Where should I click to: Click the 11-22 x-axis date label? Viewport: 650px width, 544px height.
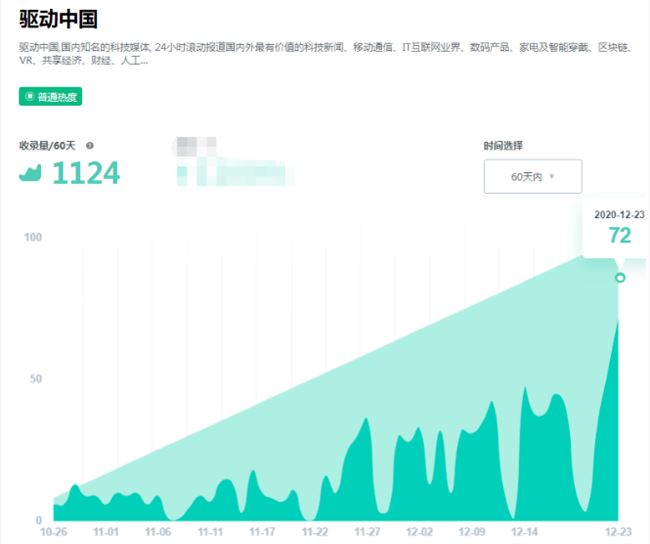click(315, 532)
